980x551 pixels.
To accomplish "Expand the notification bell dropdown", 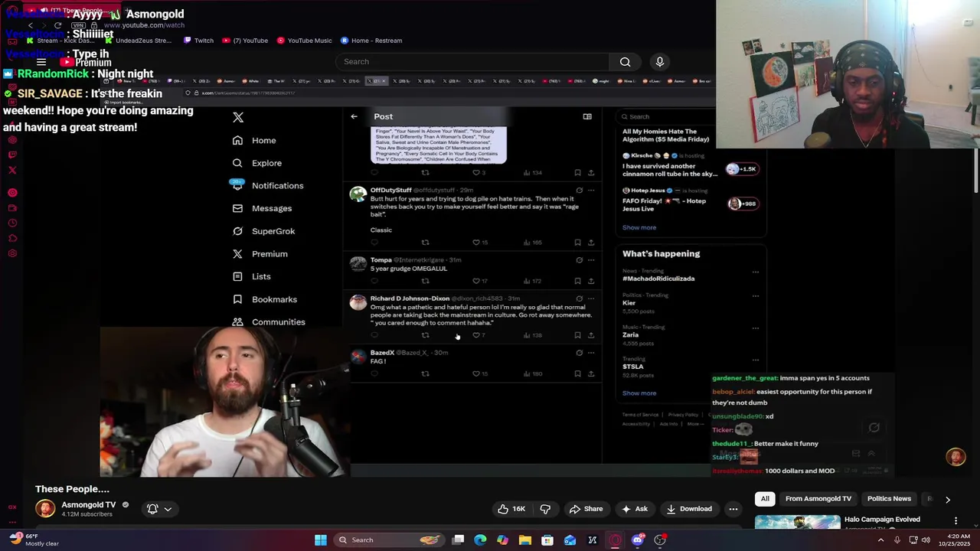I will [x=159, y=509].
